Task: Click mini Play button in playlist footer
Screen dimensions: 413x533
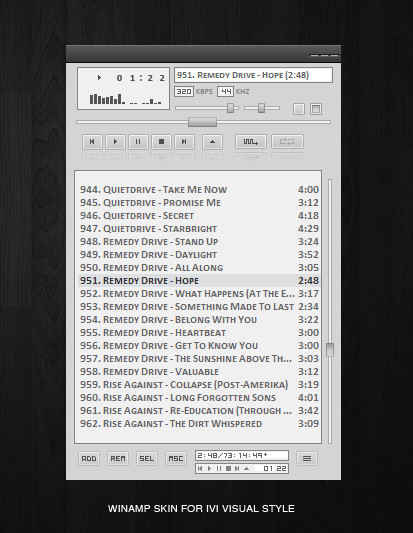Action: pos(209,468)
